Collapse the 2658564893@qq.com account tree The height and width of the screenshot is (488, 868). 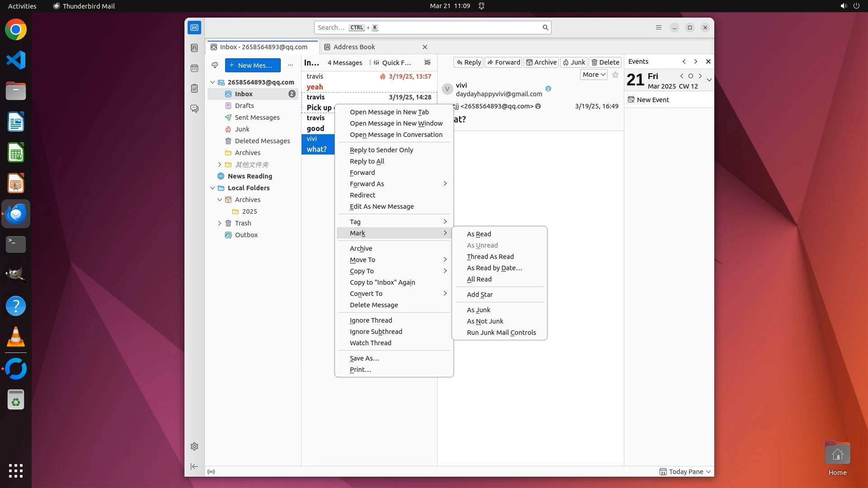(212, 82)
